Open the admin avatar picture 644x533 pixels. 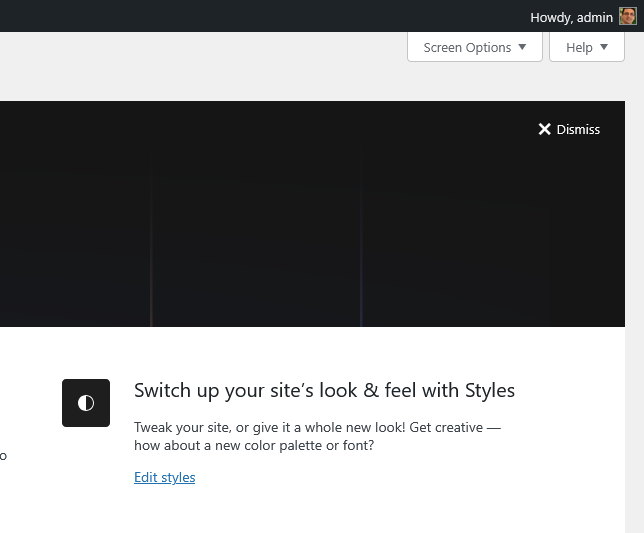pyautogui.click(x=628, y=16)
